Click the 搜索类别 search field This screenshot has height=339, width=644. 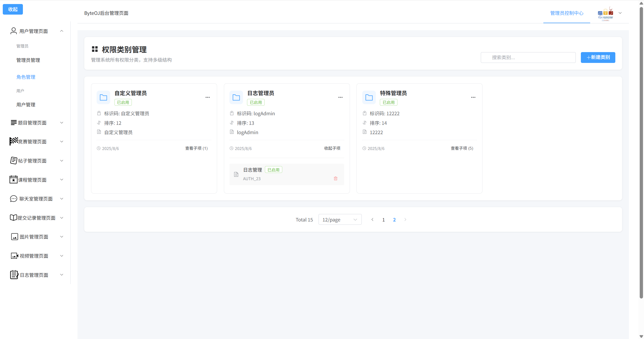click(x=528, y=57)
